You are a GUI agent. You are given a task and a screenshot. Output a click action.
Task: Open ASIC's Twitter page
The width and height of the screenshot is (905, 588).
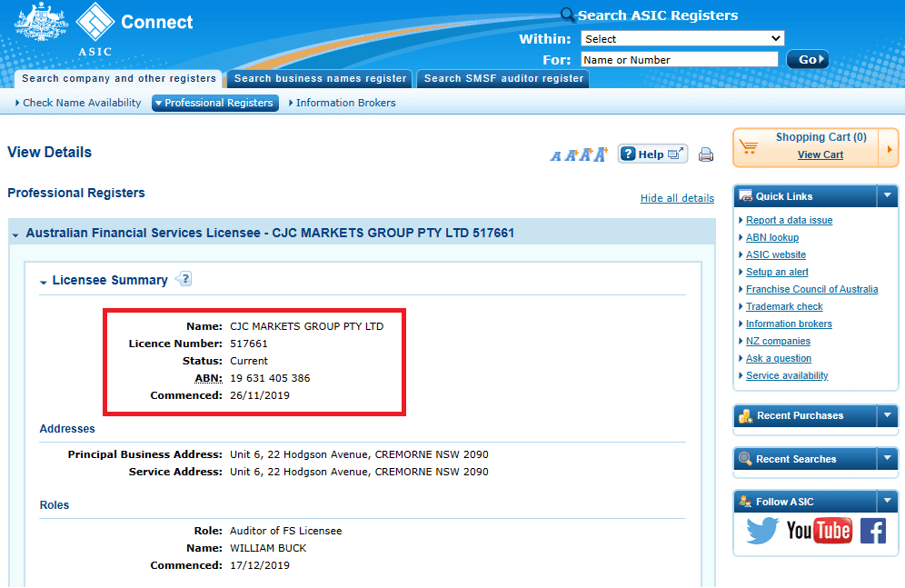pos(761,531)
